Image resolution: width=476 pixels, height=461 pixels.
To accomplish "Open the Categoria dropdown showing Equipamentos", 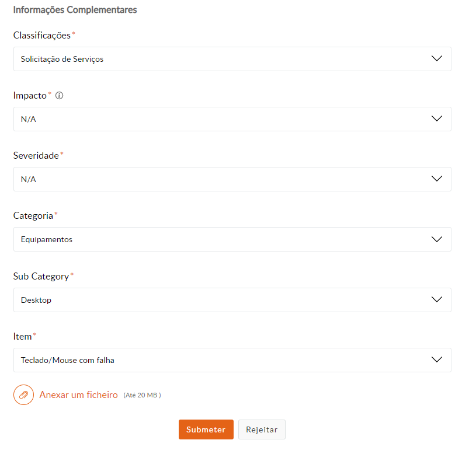I will point(232,239).
